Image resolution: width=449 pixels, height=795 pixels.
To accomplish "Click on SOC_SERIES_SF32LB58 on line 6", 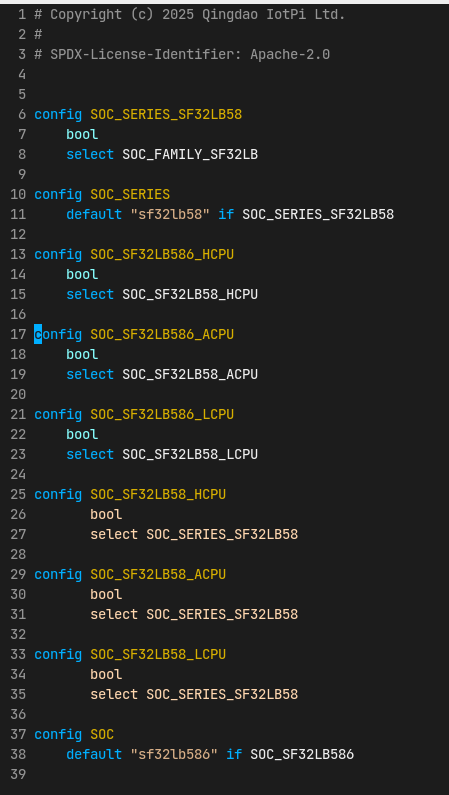I will tap(166, 115).
